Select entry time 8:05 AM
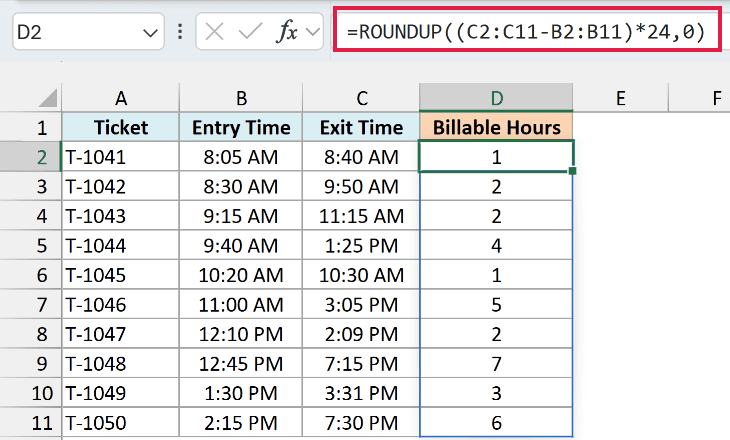 241,157
